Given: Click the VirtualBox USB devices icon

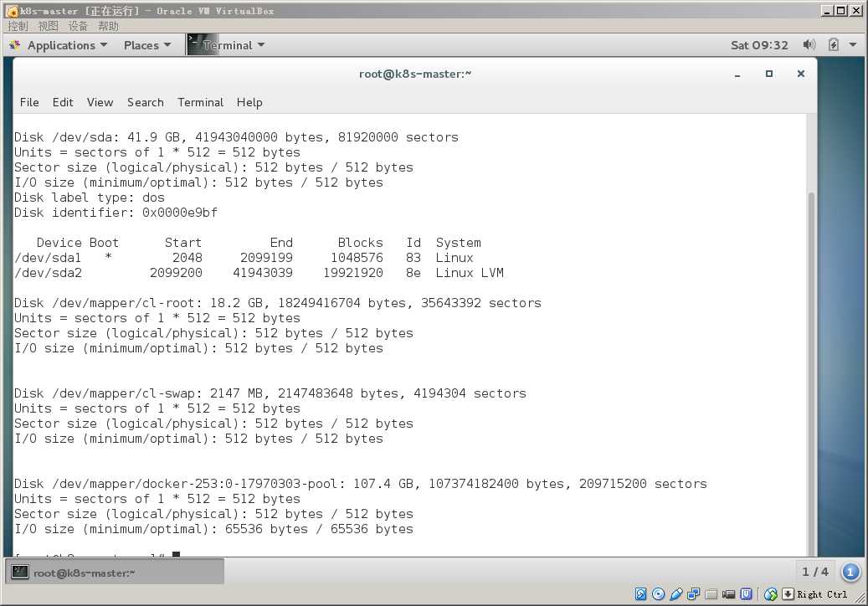Looking at the screenshot, I should point(676,594).
